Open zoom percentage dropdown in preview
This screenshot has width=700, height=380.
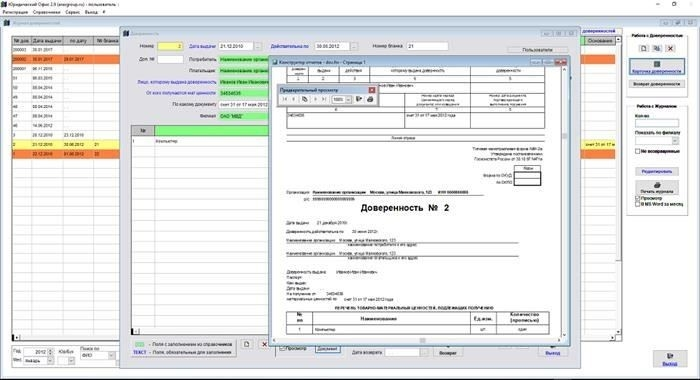[x=348, y=99]
